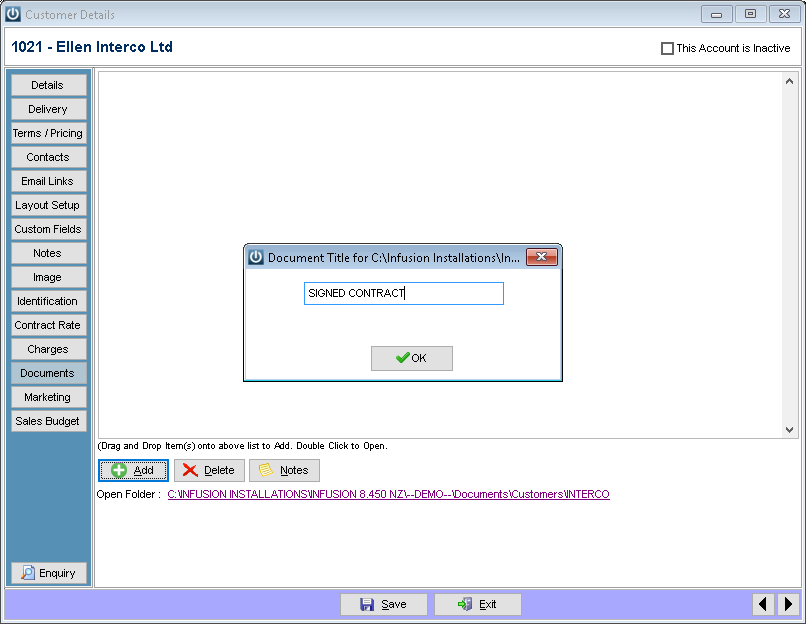Screen dimensions: 806x624
Task: Click the red Delete cross icon
Action: coord(190,470)
